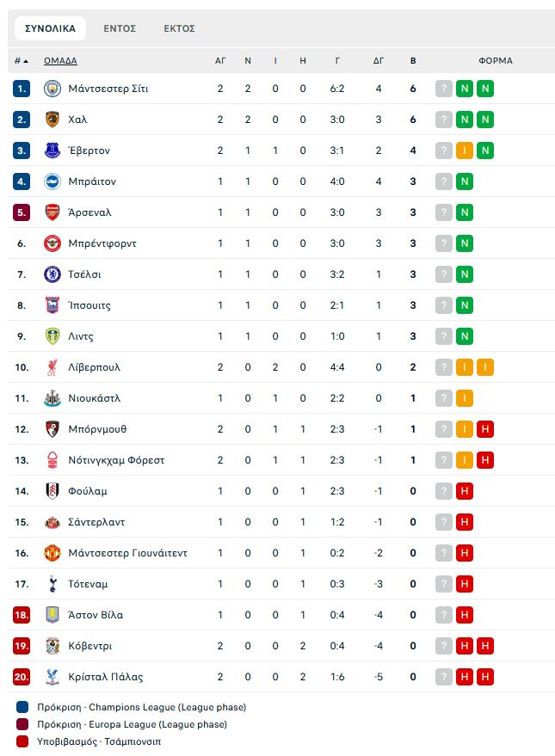Image resolution: width=555 pixels, height=756 pixels.
Task: Click the Tottenham cockerel crest icon
Action: pyautogui.click(x=52, y=584)
